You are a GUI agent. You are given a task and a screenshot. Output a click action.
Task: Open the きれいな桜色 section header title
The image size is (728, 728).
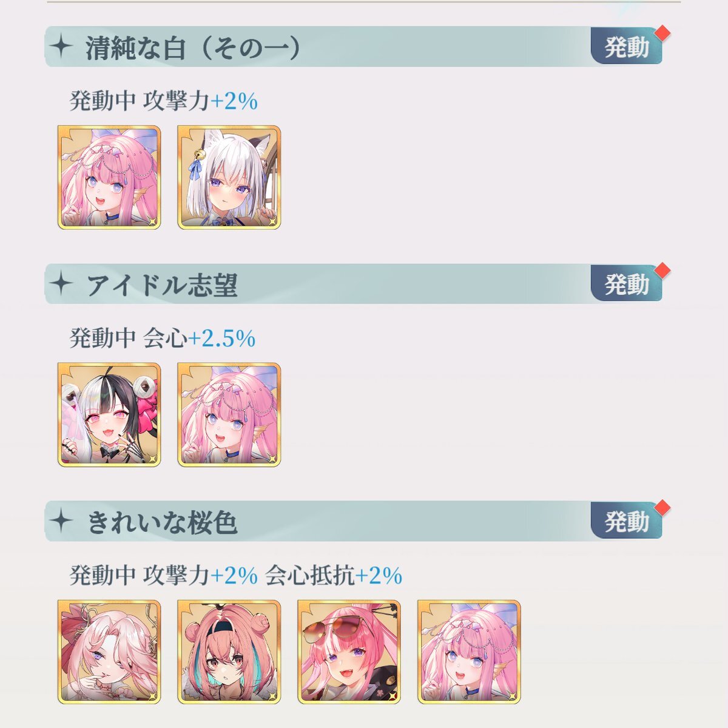(x=161, y=522)
